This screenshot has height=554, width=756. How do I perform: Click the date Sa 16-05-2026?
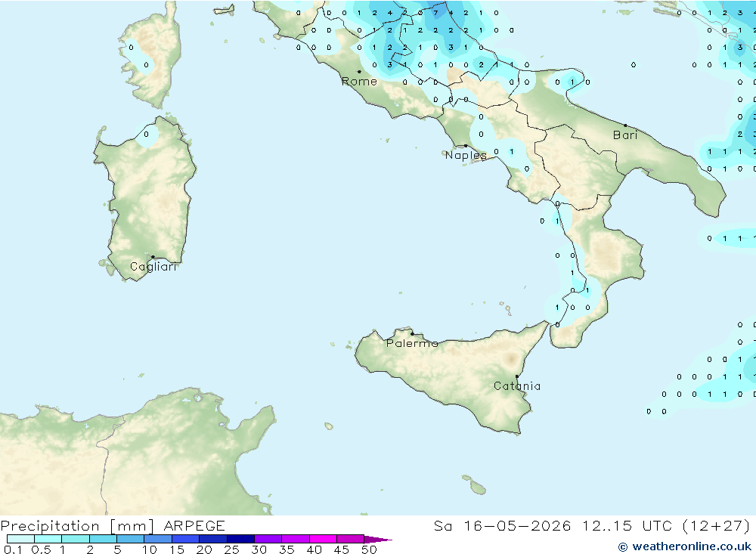503,526
